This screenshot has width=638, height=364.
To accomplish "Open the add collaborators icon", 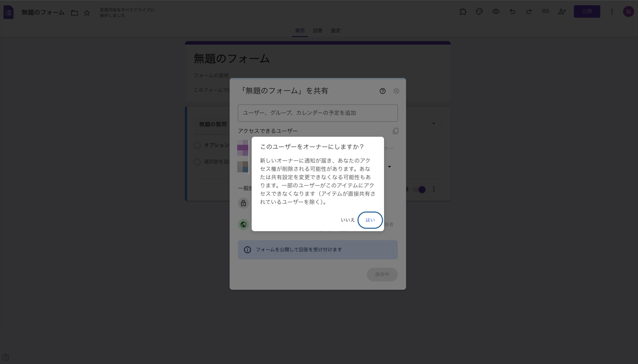I will pos(562,11).
